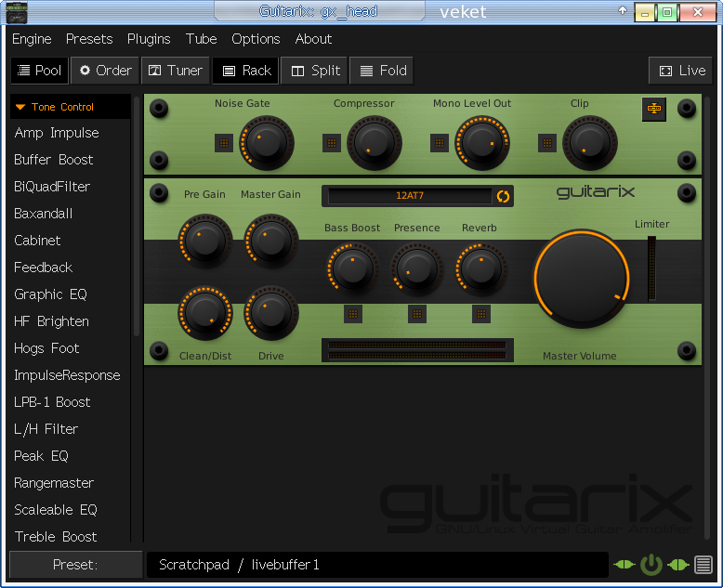Screen dimensions: 723x588
Task: Select ImpulseResponse plugin
Action: point(67,375)
